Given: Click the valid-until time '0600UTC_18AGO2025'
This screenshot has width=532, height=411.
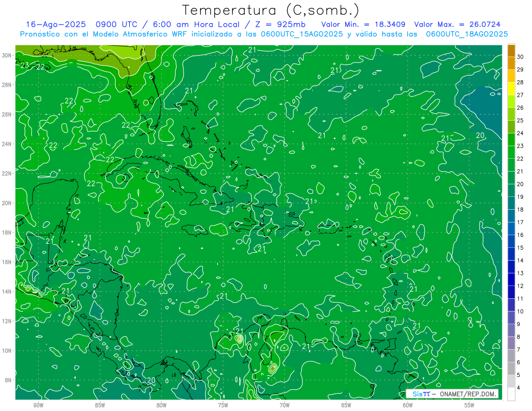Looking at the screenshot, I should coord(467,34).
